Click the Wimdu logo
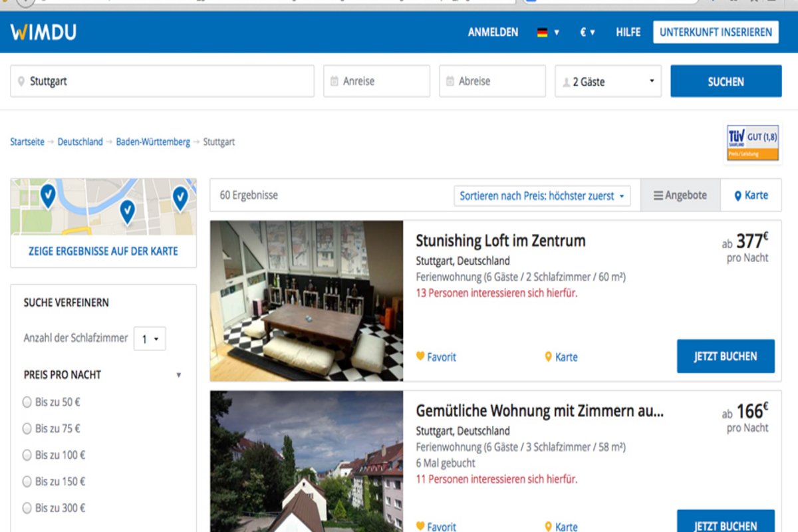Screen dimensions: 798x532 click(43, 32)
